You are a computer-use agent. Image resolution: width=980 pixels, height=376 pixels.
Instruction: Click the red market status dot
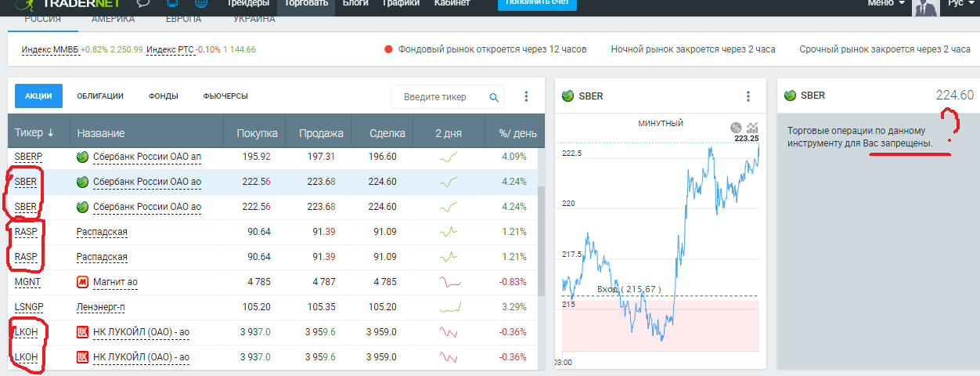click(388, 49)
